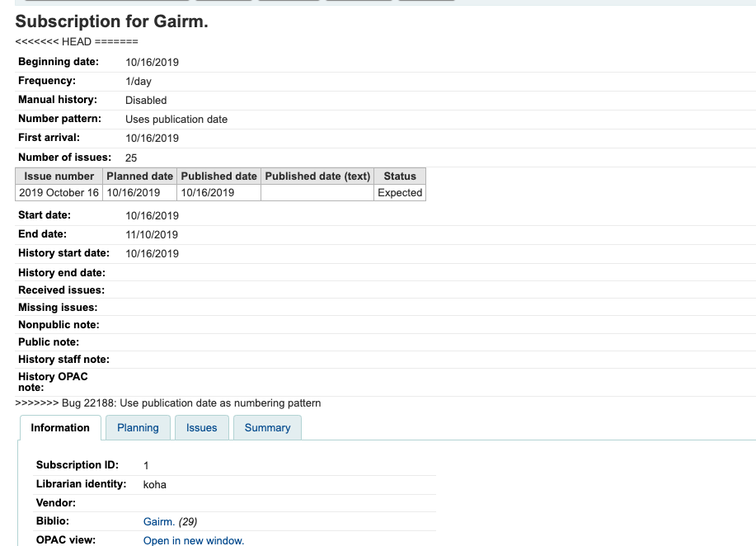Select the '2019 October 16' issue cell
This screenshot has width=756, height=546.
click(59, 192)
